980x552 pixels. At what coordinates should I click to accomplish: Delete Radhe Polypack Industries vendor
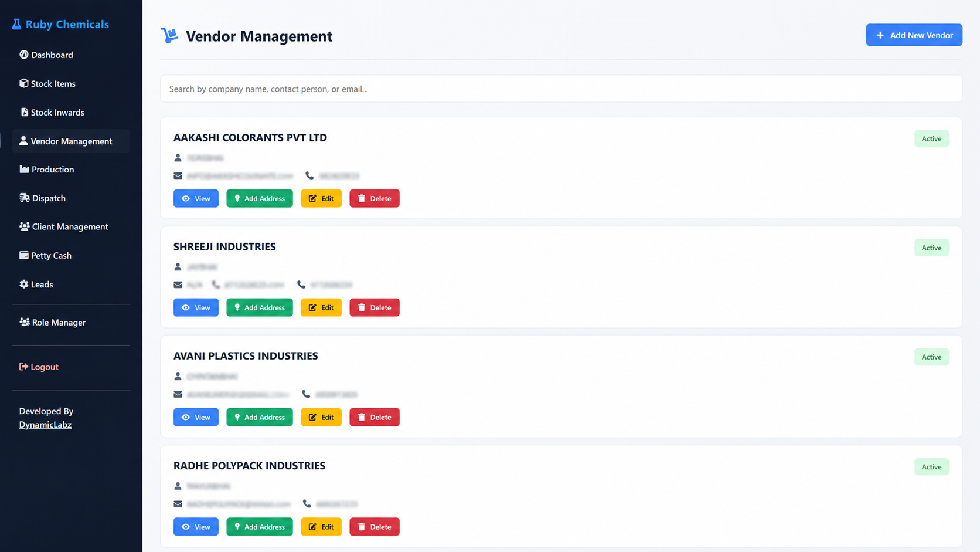pos(375,527)
